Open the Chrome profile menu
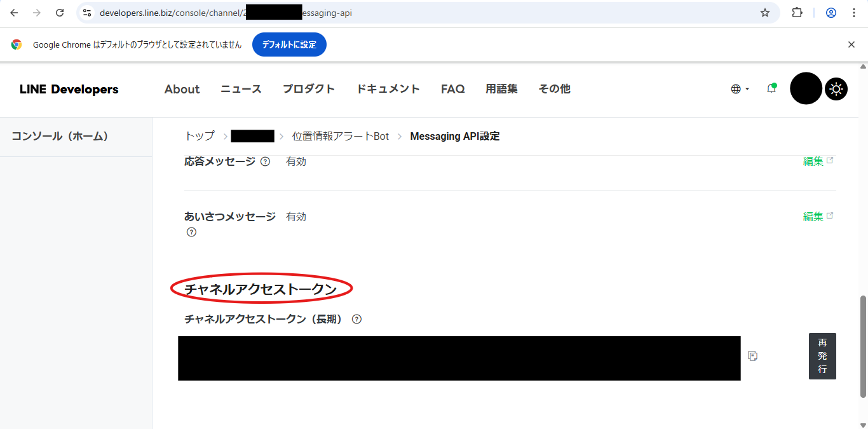The width and height of the screenshot is (868, 429). tap(831, 13)
